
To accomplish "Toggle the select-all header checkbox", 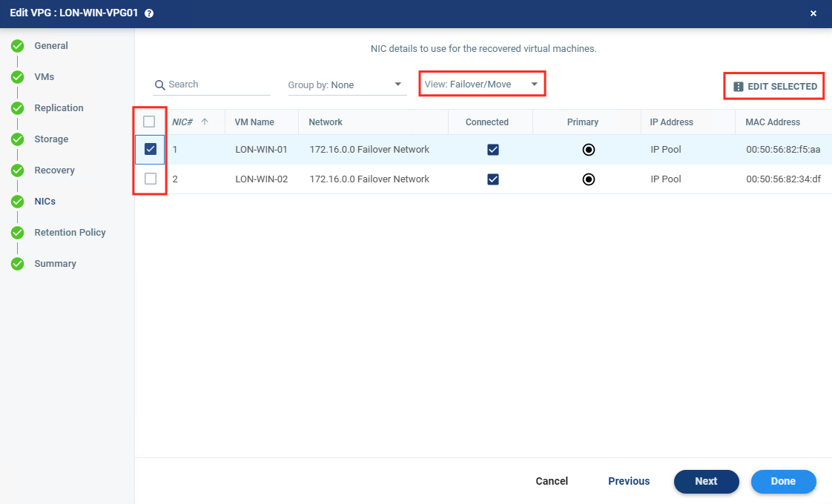I will coord(149,122).
